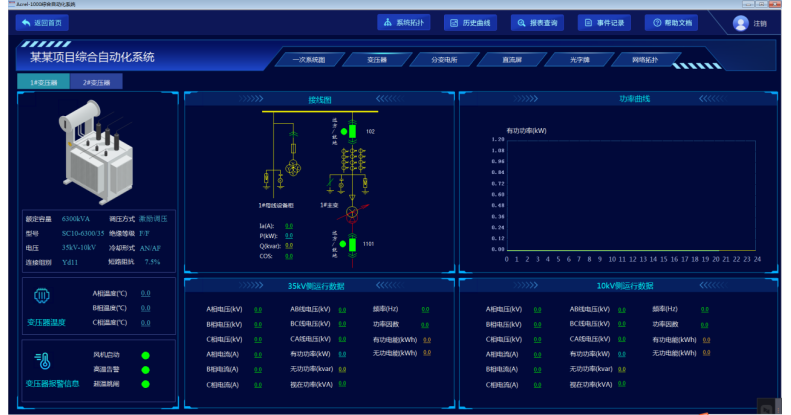Click 35kV side A相电压 value

258,310
